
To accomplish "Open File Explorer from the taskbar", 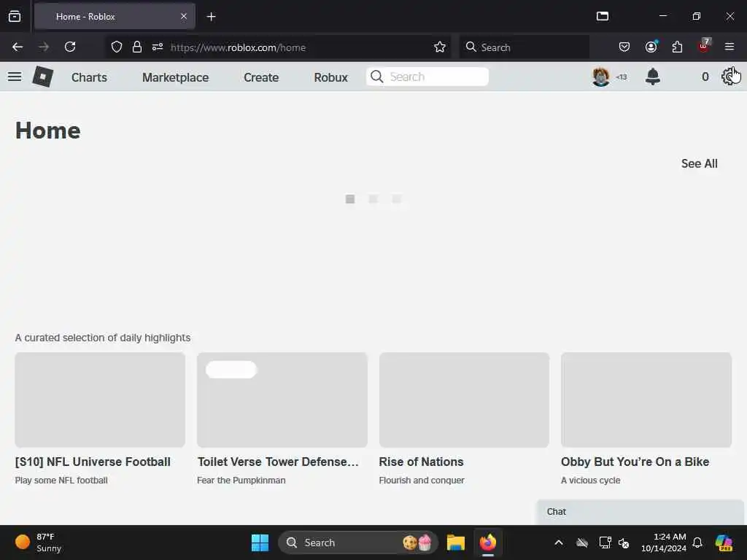I will pos(456,542).
